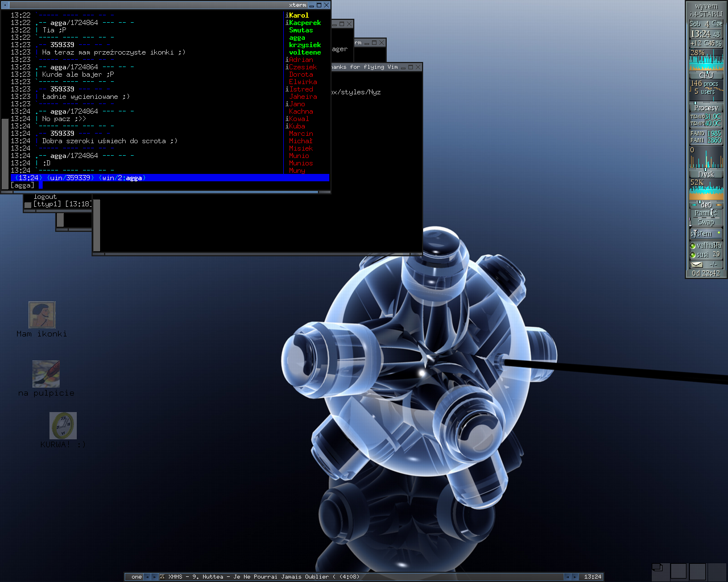Click the XMMS icon in the taskbar

[162, 576]
